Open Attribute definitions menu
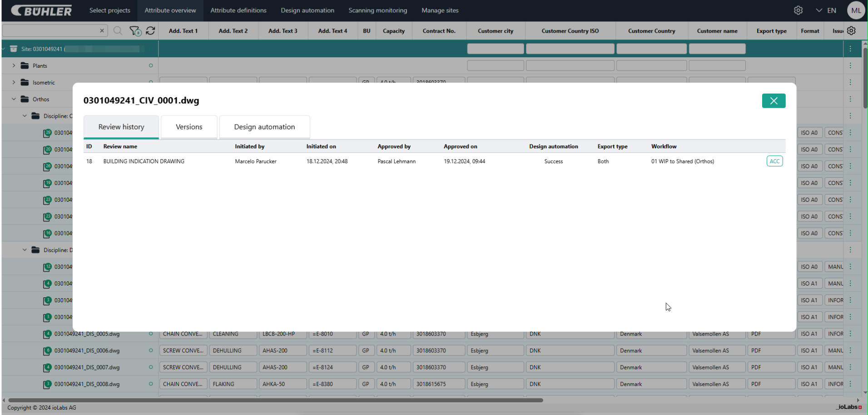 click(x=238, y=10)
